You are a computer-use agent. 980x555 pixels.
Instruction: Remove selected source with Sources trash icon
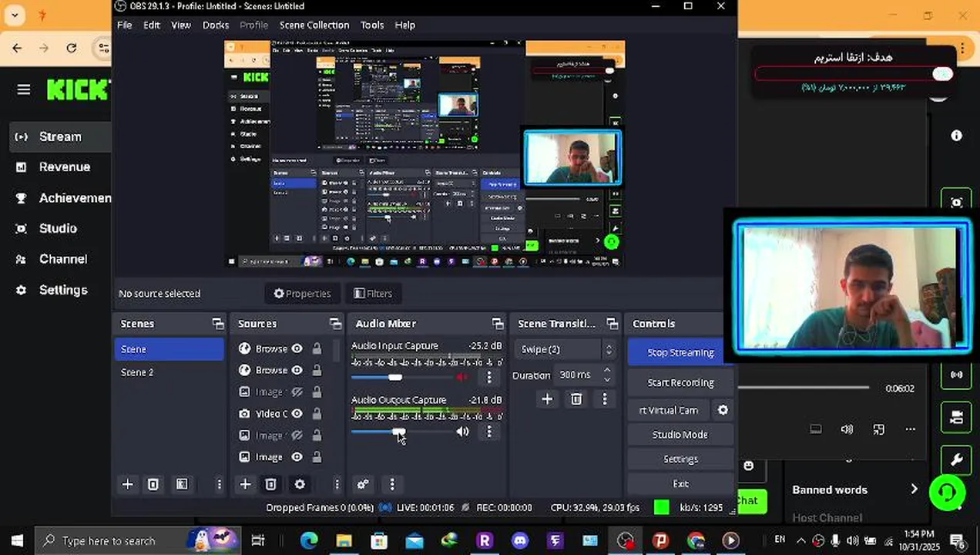(270, 484)
